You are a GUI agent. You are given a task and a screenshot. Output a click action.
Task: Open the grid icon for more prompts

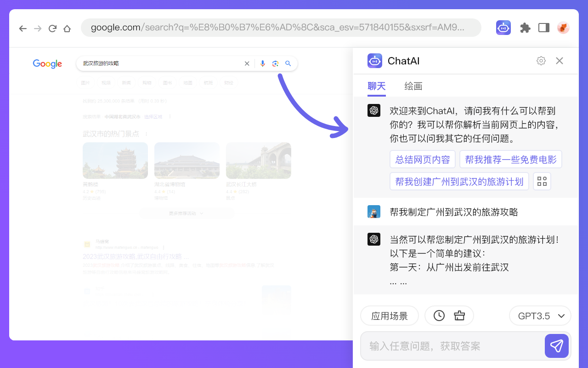coord(542,181)
